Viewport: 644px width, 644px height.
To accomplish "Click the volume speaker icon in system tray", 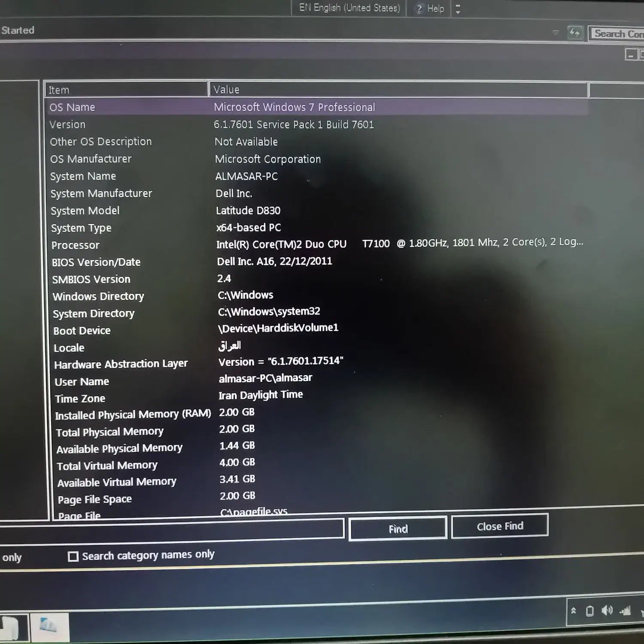I will (607, 611).
